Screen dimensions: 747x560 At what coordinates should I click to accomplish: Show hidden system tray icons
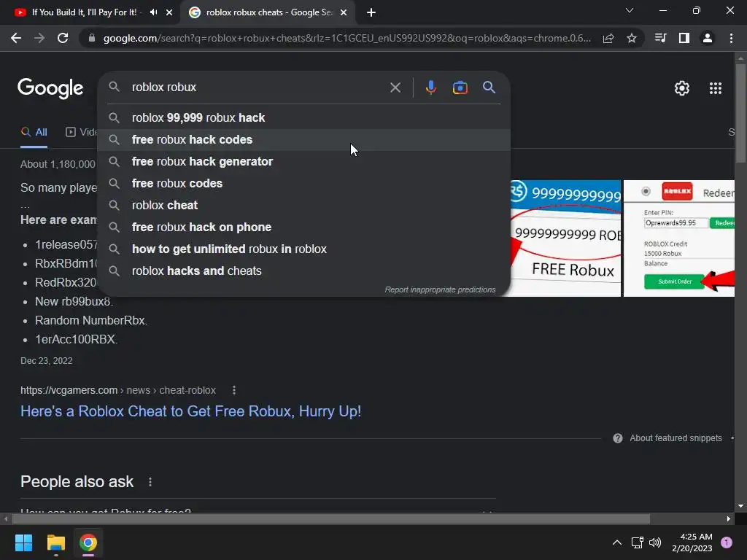coord(616,542)
